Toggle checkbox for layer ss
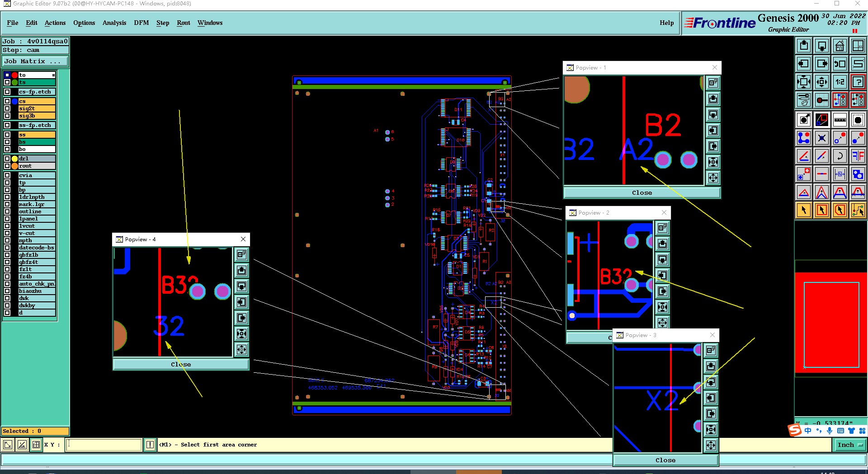 (7, 135)
